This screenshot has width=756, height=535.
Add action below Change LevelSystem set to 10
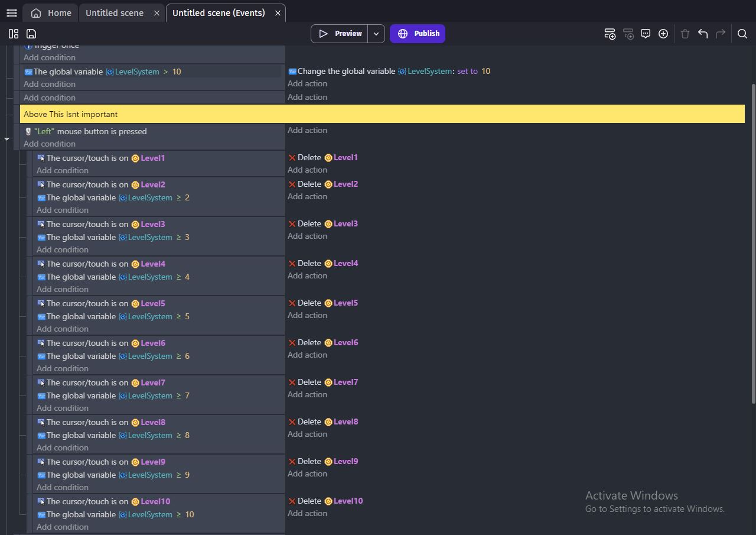[307, 83]
